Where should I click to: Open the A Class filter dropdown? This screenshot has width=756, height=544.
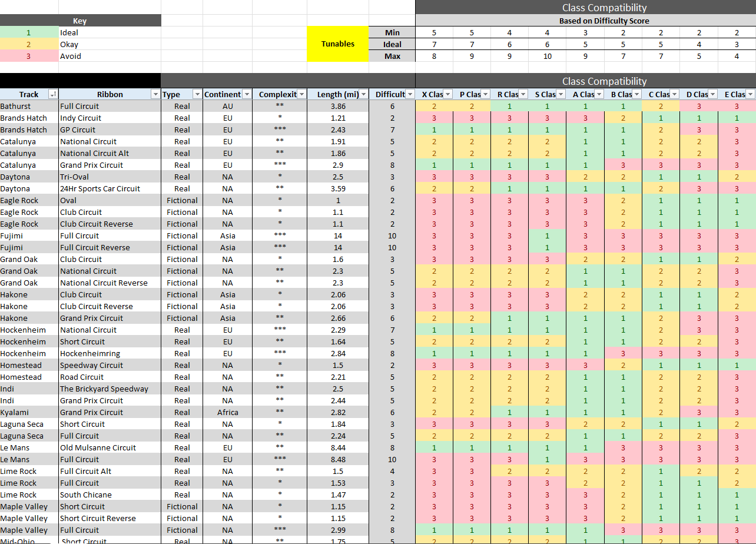pos(598,94)
